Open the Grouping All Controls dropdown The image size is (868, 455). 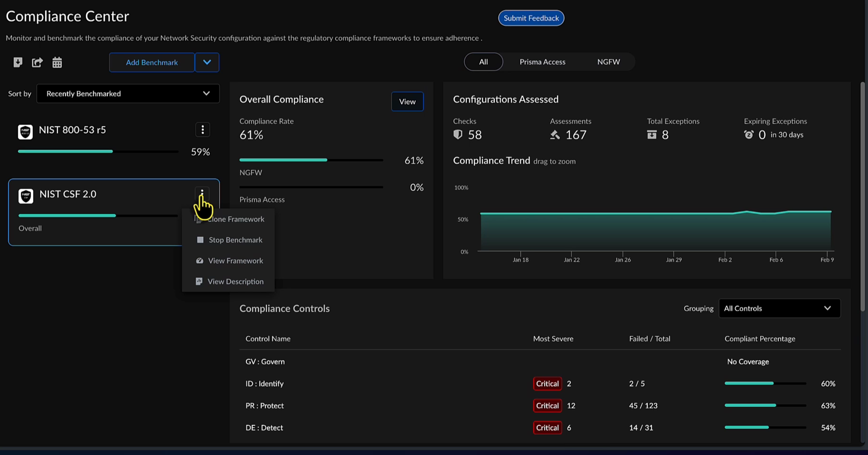pyautogui.click(x=779, y=308)
